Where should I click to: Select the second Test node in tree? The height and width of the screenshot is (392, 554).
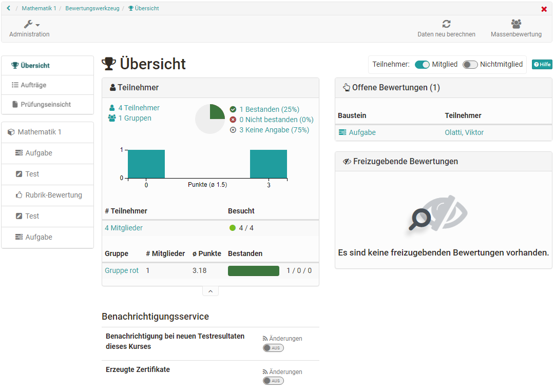click(47, 216)
